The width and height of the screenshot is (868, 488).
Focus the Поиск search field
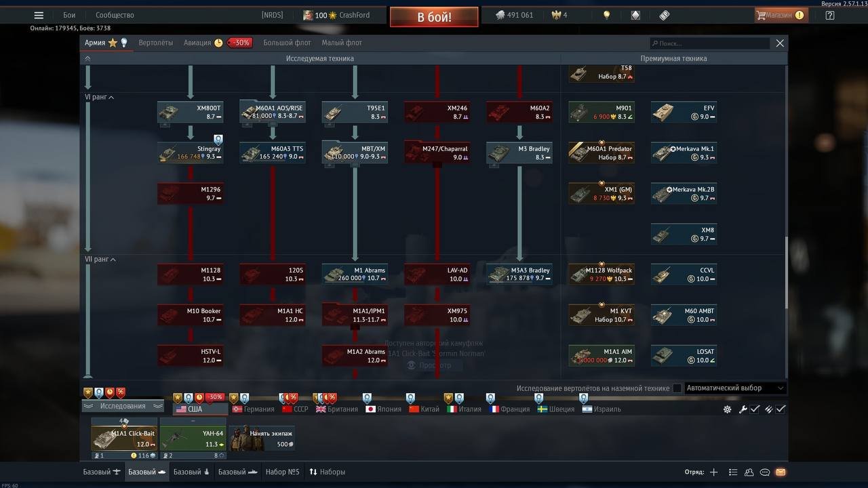coord(709,43)
